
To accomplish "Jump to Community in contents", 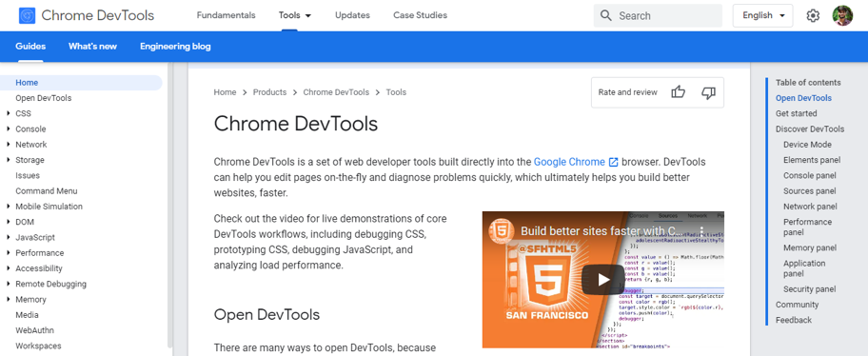I will 797,305.
